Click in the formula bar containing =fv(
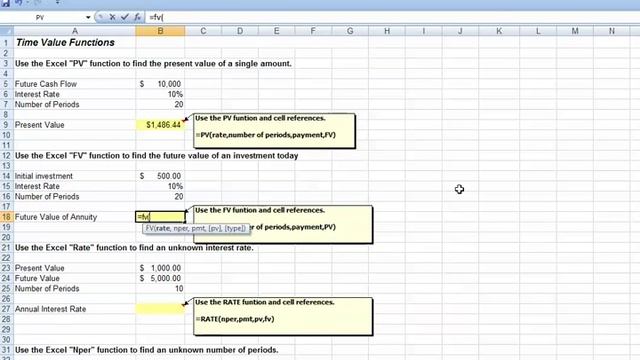640x360 pixels. click(392, 18)
